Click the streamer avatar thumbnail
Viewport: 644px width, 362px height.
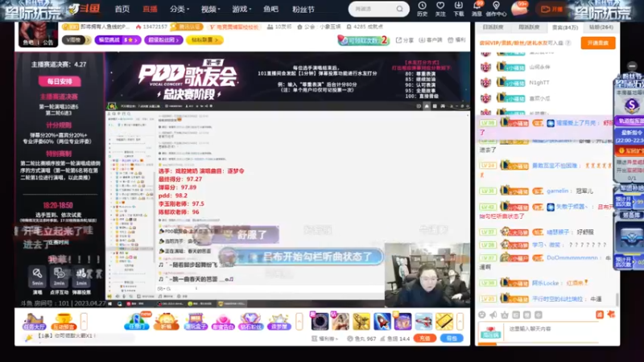point(38,34)
